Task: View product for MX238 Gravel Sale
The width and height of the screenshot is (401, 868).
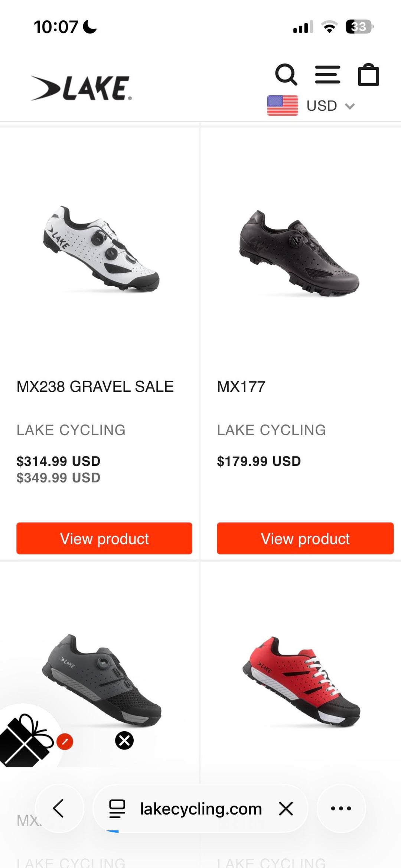Action: point(104,539)
